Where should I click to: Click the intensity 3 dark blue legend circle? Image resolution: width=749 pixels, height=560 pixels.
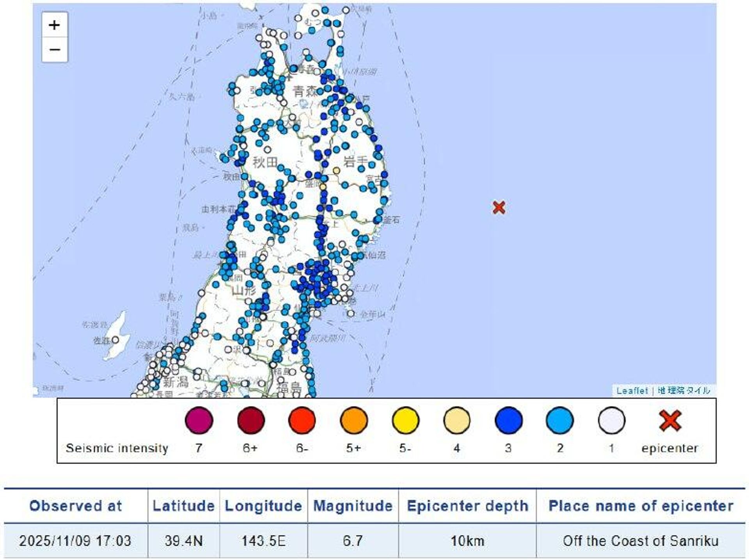[508, 420]
